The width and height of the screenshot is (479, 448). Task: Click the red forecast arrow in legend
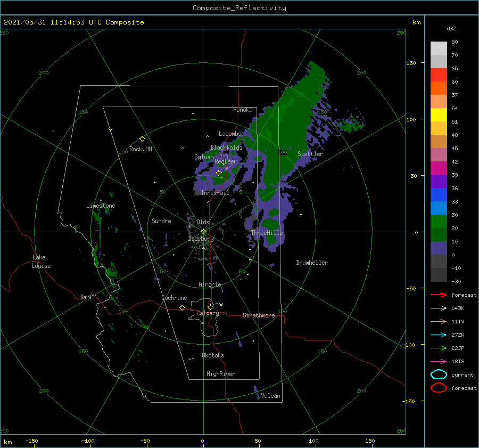[x=439, y=295]
